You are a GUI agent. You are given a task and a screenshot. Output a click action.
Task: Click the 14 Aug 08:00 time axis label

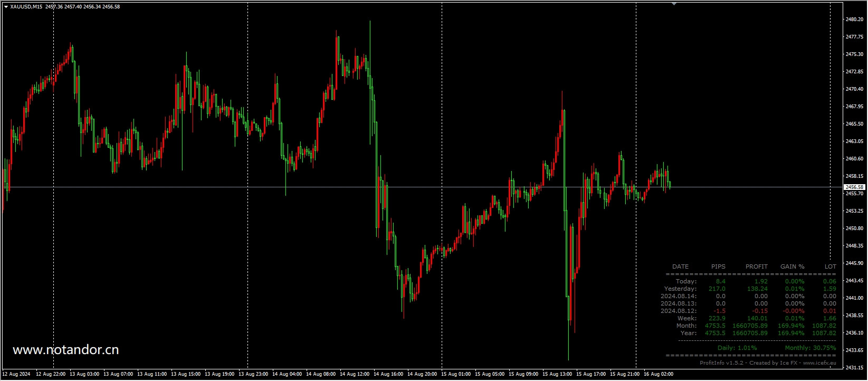[x=321, y=374]
